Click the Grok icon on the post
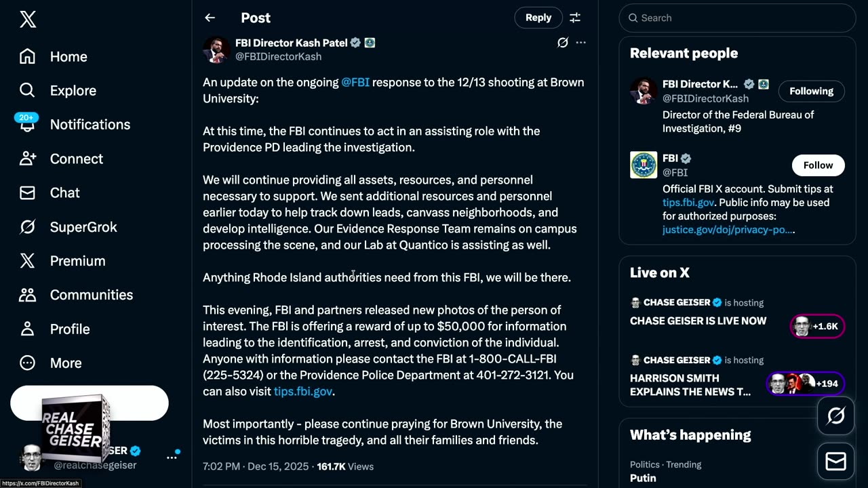Image resolution: width=868 pixels, height=488 pixels. pos(562,43)
